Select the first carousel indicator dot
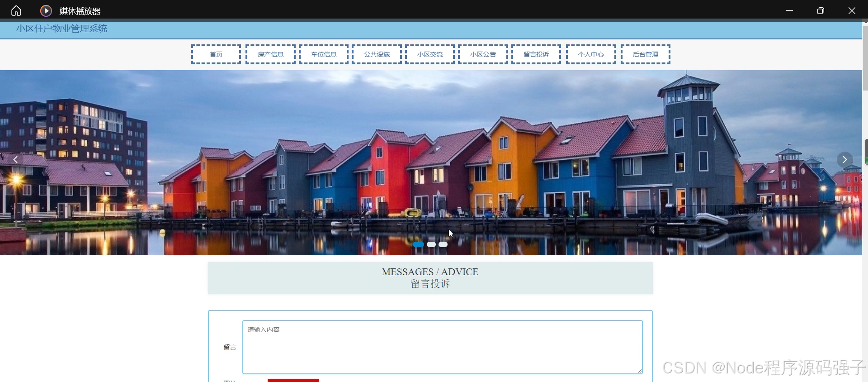This screenshot has width=868, height=382. click(419, 244)
